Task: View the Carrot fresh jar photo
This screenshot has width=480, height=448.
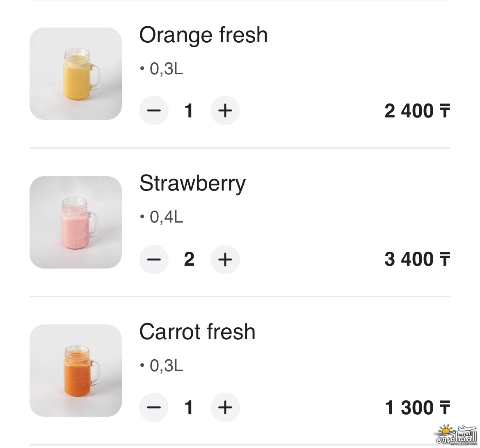Action: coord(75,370)
